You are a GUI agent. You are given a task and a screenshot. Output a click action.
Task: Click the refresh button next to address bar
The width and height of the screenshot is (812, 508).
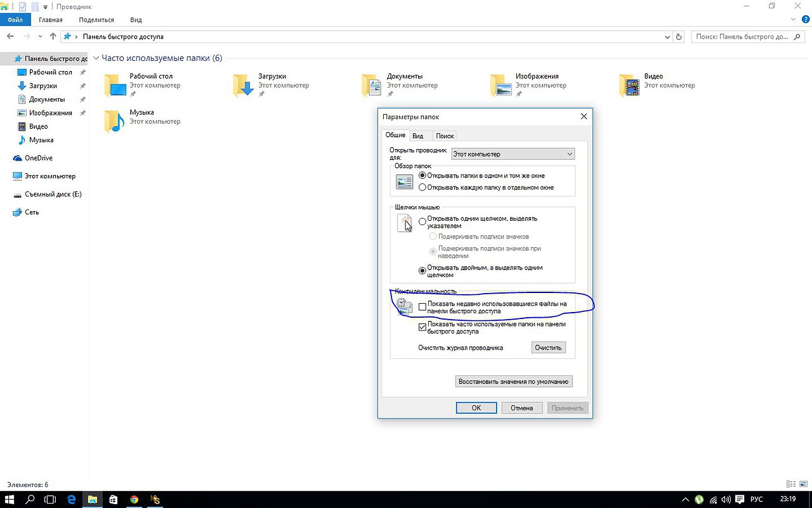(679, 37)
